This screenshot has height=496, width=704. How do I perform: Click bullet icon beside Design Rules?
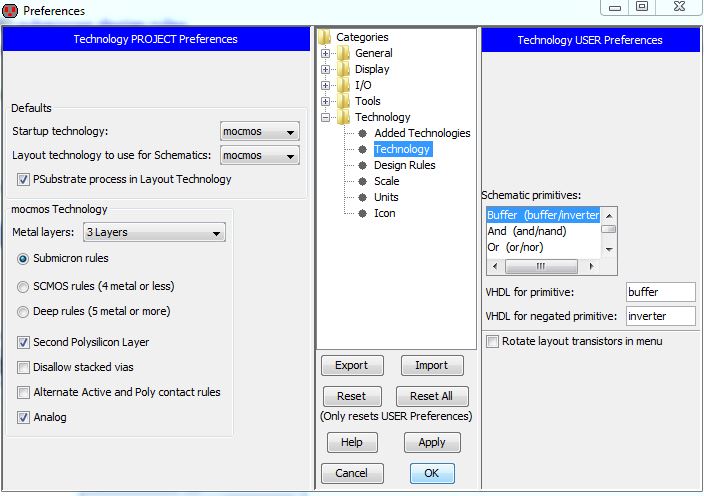pos(363,165)
